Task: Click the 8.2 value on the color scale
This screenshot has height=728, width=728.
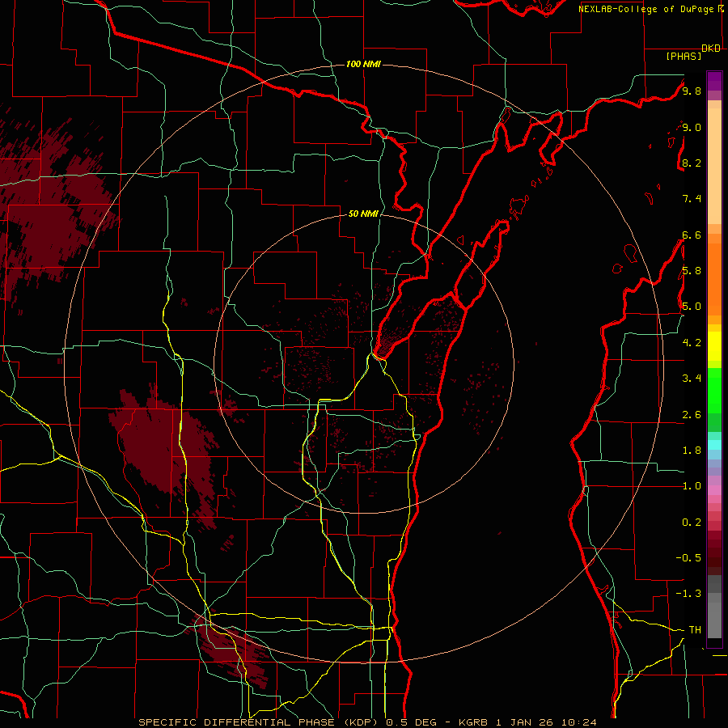Action: (x=692, y=163)
